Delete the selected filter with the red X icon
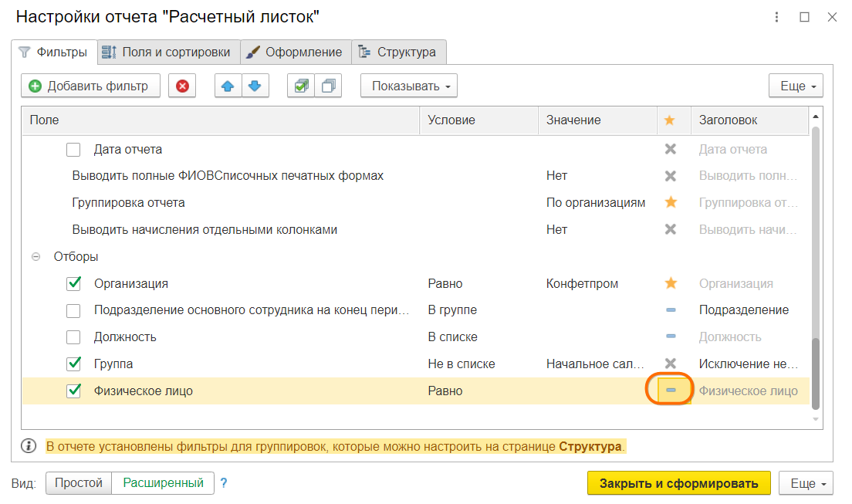This screenshot has width=852, height=504. (x=182, y=86)
